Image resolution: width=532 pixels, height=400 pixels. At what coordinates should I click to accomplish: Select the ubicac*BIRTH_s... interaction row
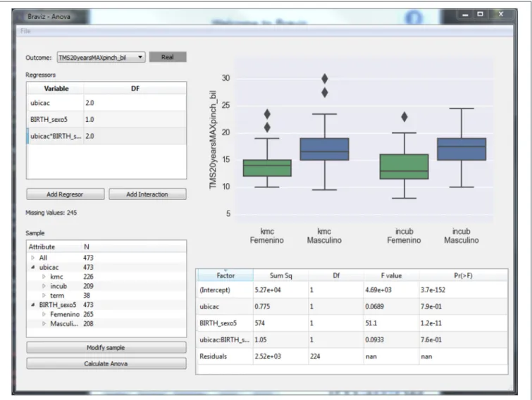pos(106,136)
